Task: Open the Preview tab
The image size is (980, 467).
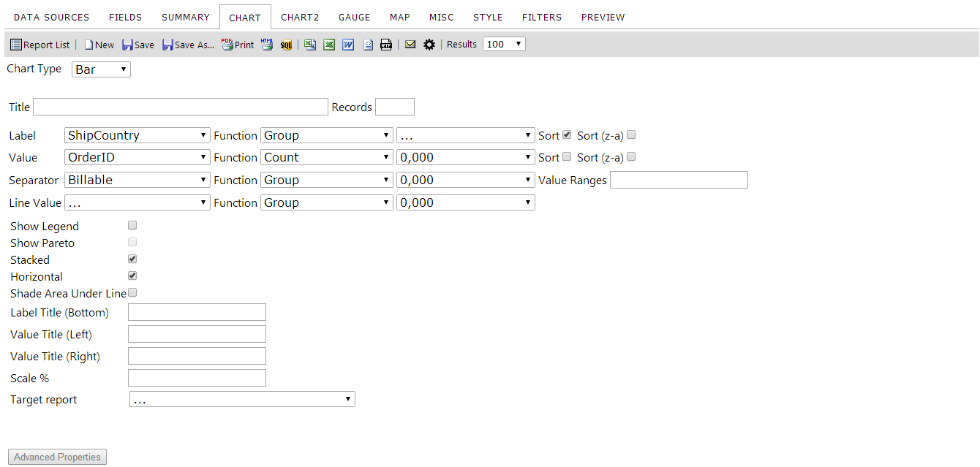Action: [x=603, y=17]
